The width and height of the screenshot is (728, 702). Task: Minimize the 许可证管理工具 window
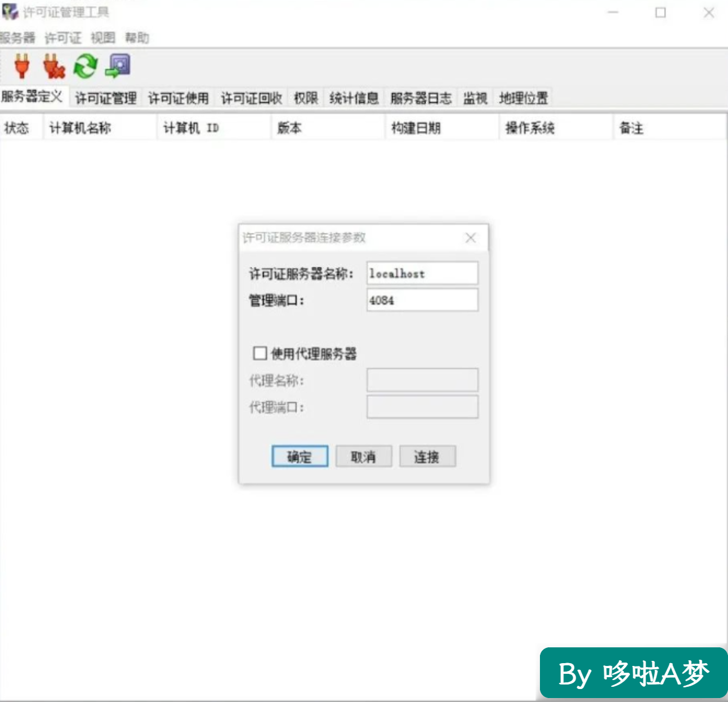(613, 12)
